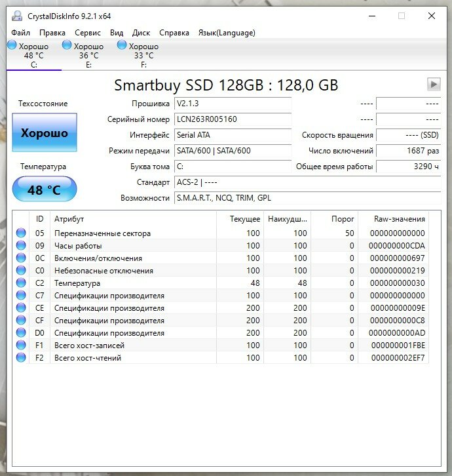452x476 pixels.
Task: Click the Наихудш... column header
Action: 287,219
